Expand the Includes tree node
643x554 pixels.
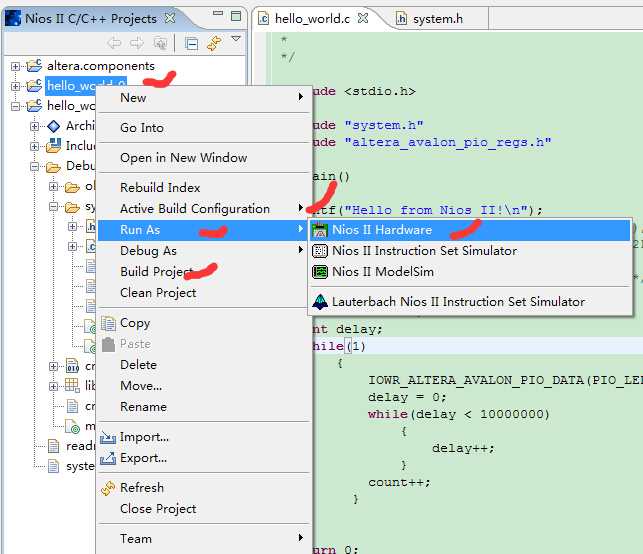coord(34,146)
